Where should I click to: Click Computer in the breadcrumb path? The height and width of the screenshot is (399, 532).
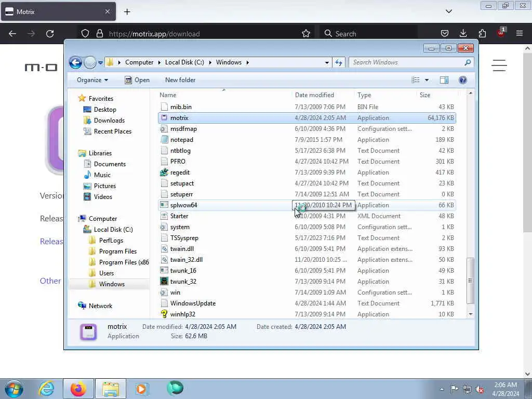(139, 62)
